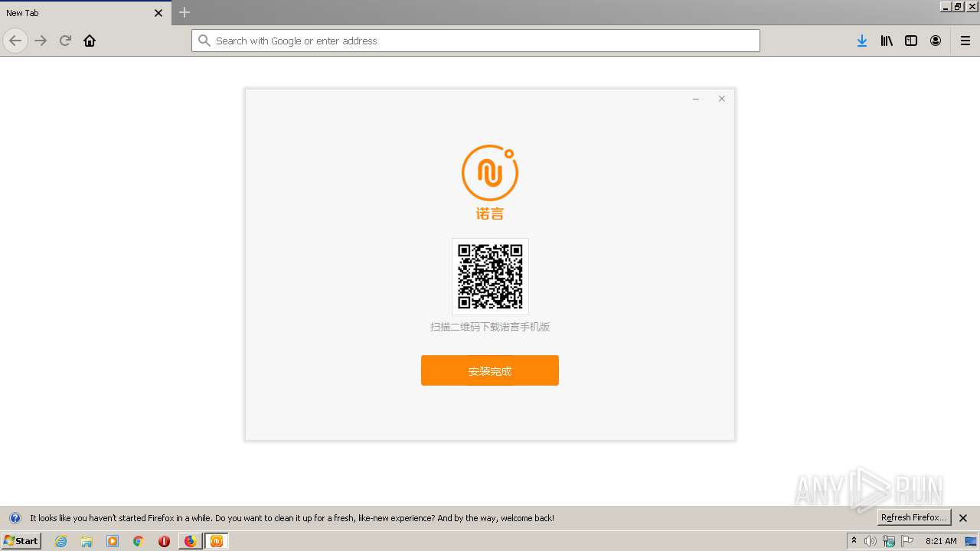Open the Windows Start menu
The width and height of the screenshot is (980, 551).
21,541
